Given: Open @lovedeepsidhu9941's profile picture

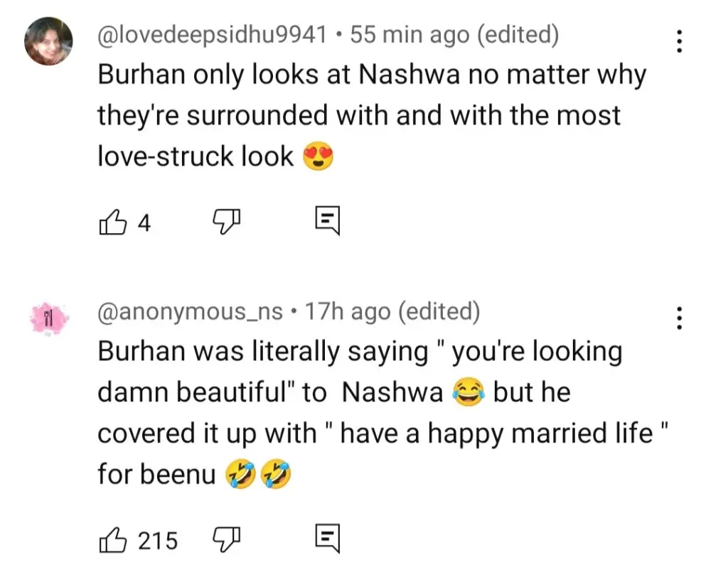Looking at the screenshot, I should (x=48, y=41).
